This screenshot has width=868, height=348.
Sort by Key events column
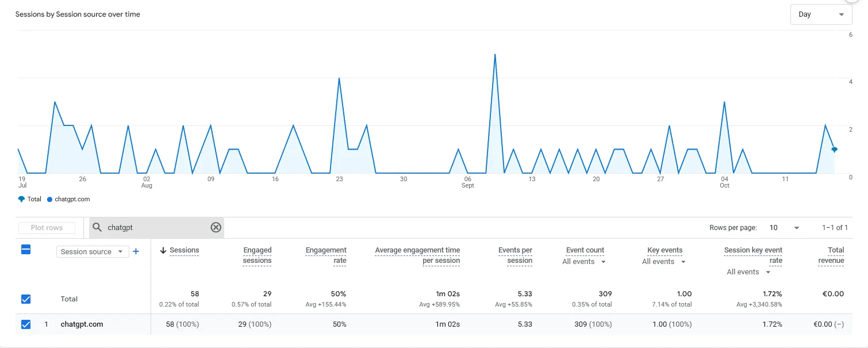[x=665, y=250]
